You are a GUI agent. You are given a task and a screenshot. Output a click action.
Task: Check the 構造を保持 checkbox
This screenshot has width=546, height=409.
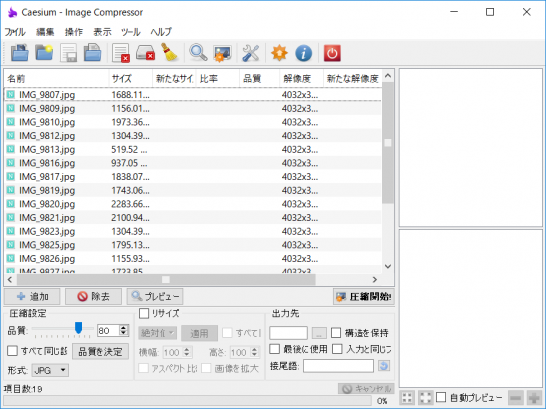coord(336,333)
